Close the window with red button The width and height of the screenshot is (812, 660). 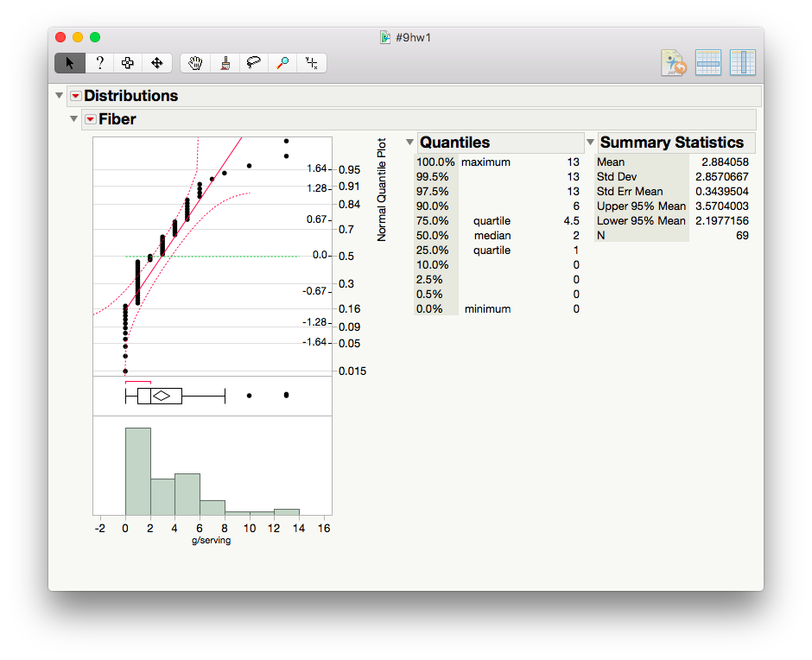tap(60, 37)
